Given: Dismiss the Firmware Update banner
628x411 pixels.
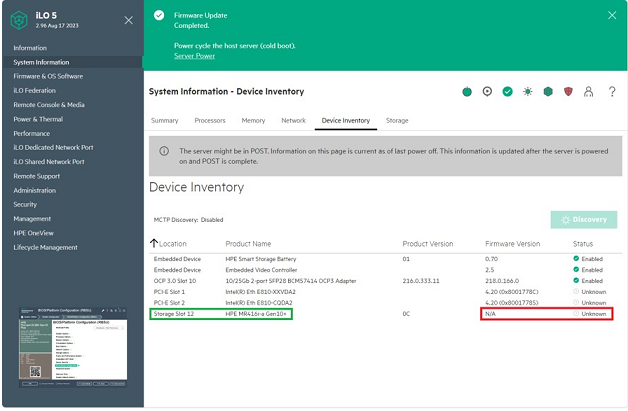Looking at the screenshot, I should click(x=612, y=15).
